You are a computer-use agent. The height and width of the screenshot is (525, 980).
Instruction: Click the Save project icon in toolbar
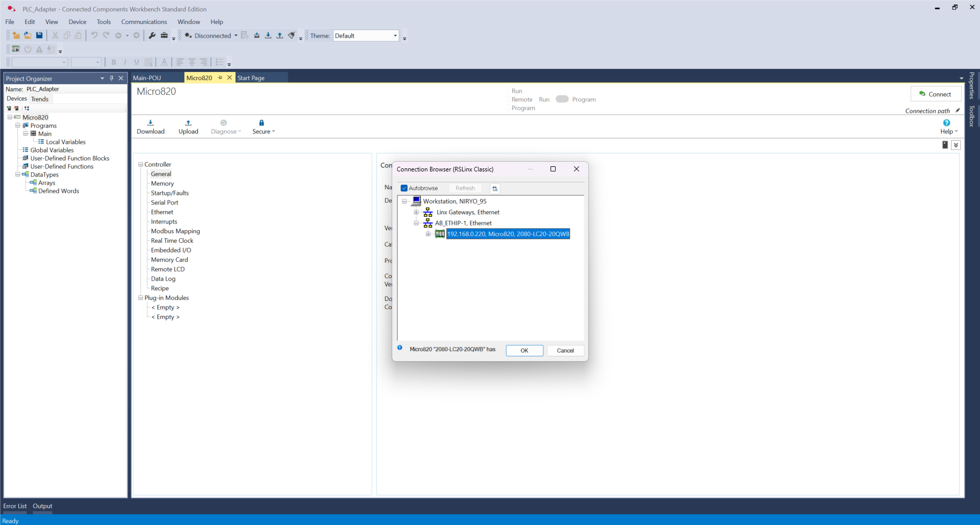point(39,36)
